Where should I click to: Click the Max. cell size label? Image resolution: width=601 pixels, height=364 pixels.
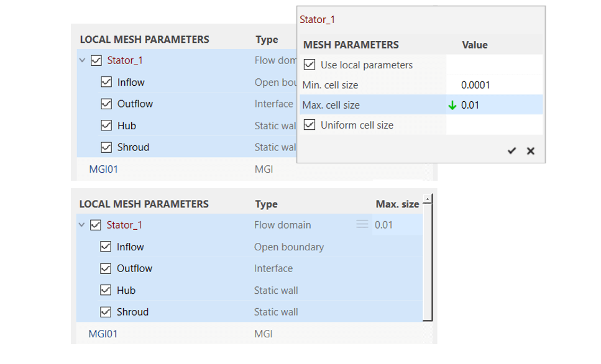coord(331,106)
